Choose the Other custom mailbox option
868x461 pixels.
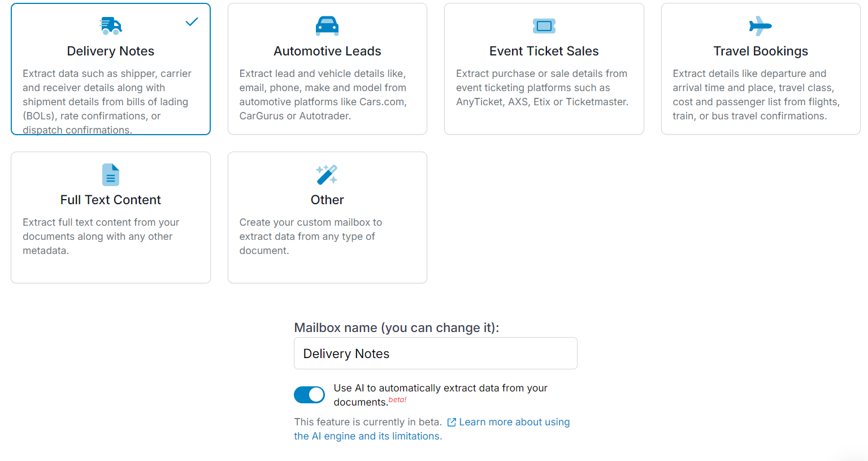pyautogui.click(x=327, y=217)
